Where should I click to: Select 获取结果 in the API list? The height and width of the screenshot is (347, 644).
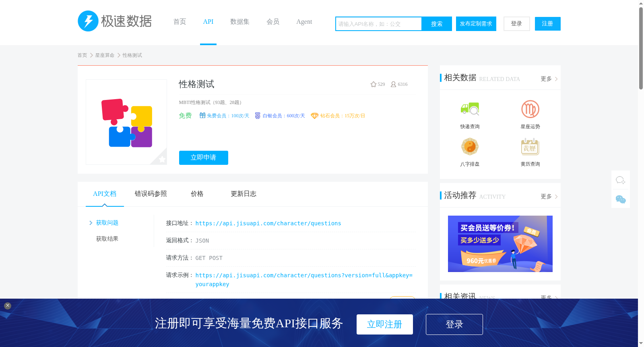coord(107,239)
